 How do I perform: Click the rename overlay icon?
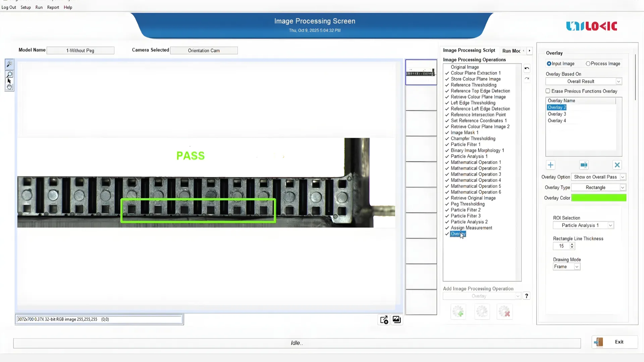(x=584, y=165)
